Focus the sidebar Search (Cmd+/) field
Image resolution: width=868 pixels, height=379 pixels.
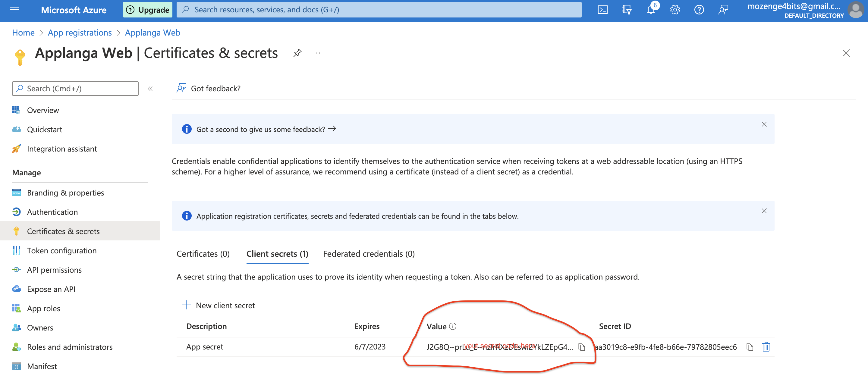[75, 89]
